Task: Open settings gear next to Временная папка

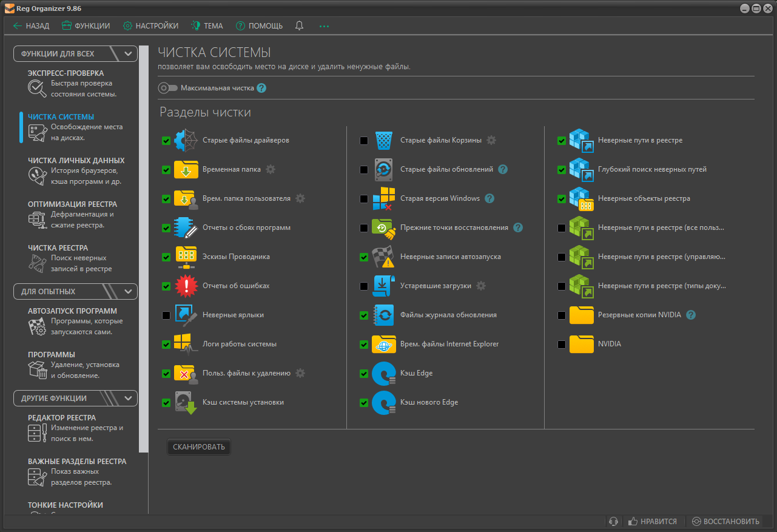Action: pos(271,169)
